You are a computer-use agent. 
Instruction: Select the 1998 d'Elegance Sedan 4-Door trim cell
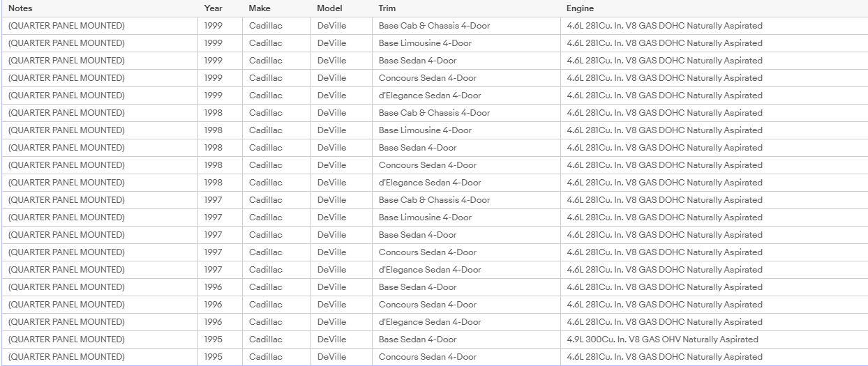coord(467,183)
